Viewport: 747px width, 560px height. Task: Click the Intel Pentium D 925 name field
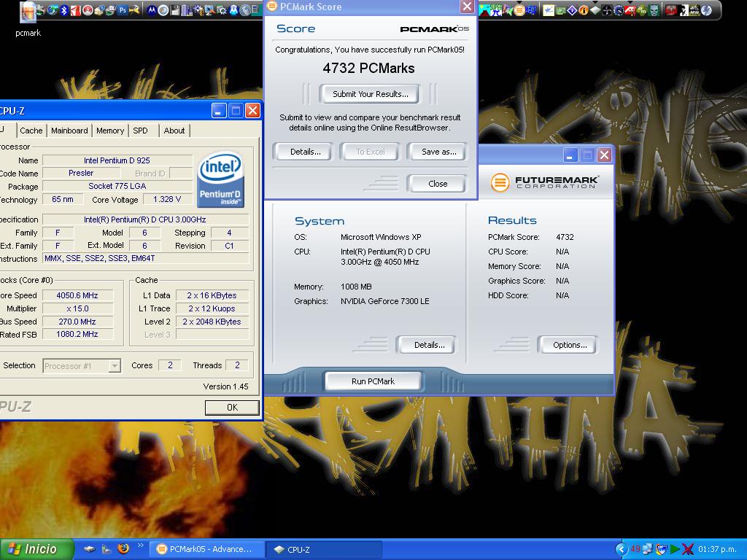(x=117, y=160)
